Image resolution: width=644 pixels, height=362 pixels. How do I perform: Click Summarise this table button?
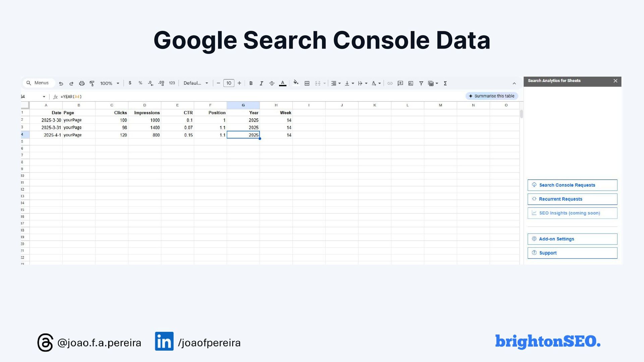[x=492, y=96]
